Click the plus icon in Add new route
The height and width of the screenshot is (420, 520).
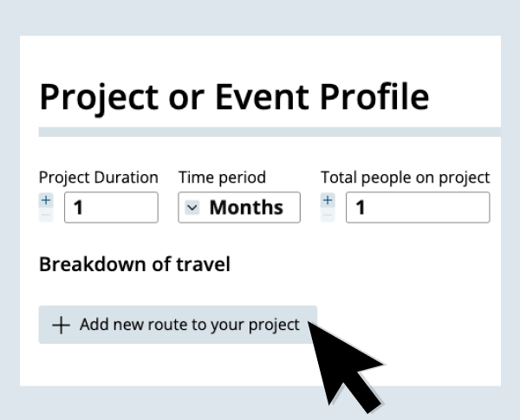point(61,326)
